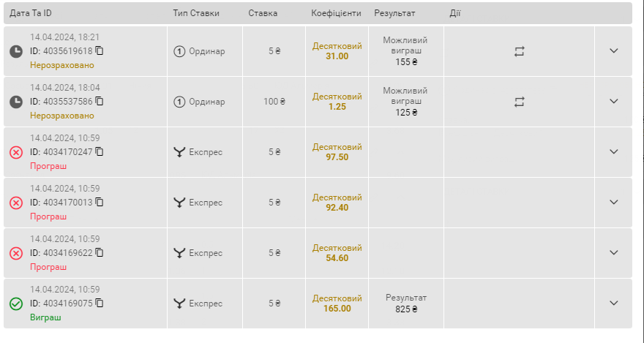The height and width of the screenshot is (343, 644).
Task: Click the Результат 825 ₴ cell
Action: 406,304
